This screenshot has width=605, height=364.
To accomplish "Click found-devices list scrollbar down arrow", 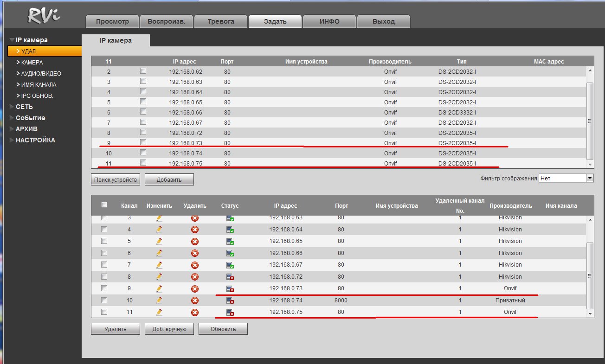I will click(590, 164).
